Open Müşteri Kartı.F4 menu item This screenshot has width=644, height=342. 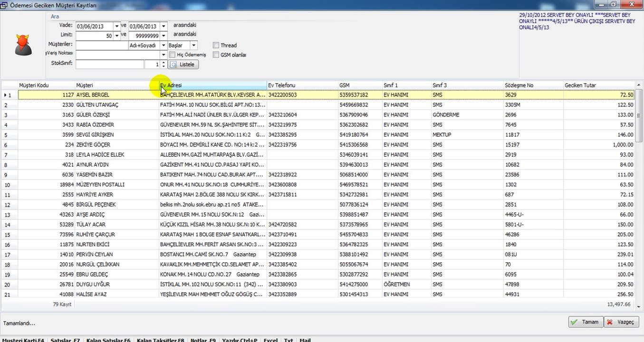tap(23, 340)
